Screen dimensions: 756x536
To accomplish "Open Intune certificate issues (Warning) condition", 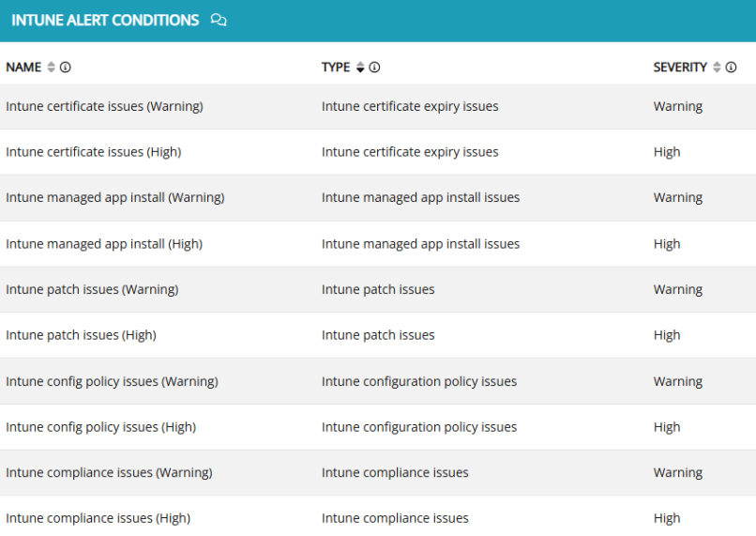I will pos(104,107).
